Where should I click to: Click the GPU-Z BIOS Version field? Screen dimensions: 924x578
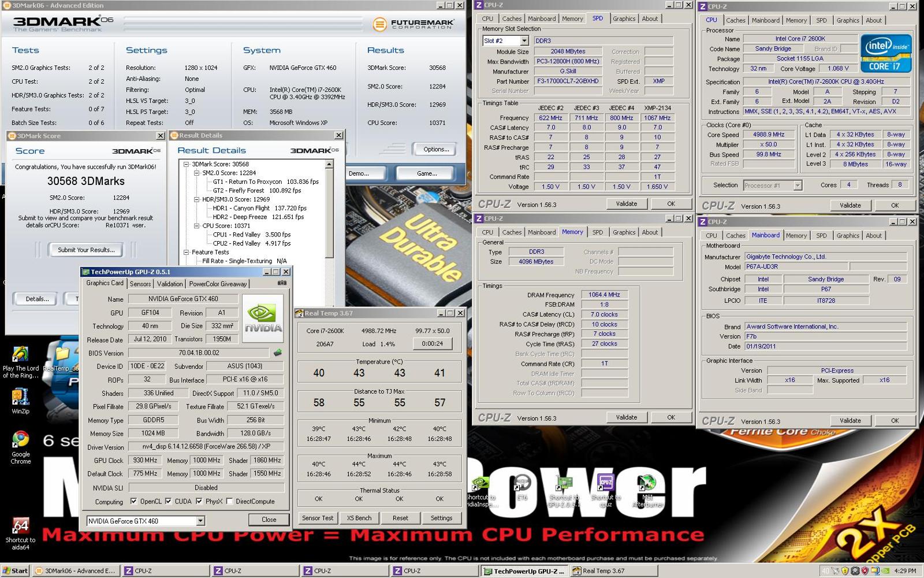[x=199, y=353]
